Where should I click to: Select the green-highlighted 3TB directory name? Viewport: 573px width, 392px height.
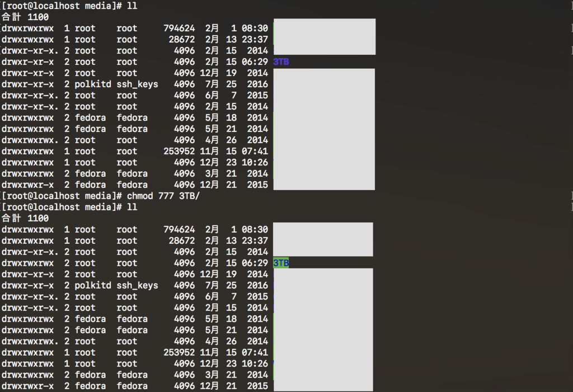pos(281,263)
